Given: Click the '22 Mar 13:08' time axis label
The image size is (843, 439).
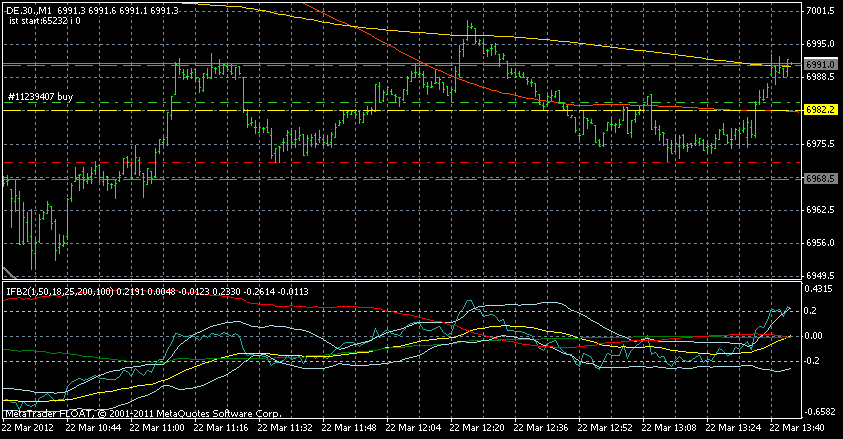Looking at the screenshot, I should point(669,428).
